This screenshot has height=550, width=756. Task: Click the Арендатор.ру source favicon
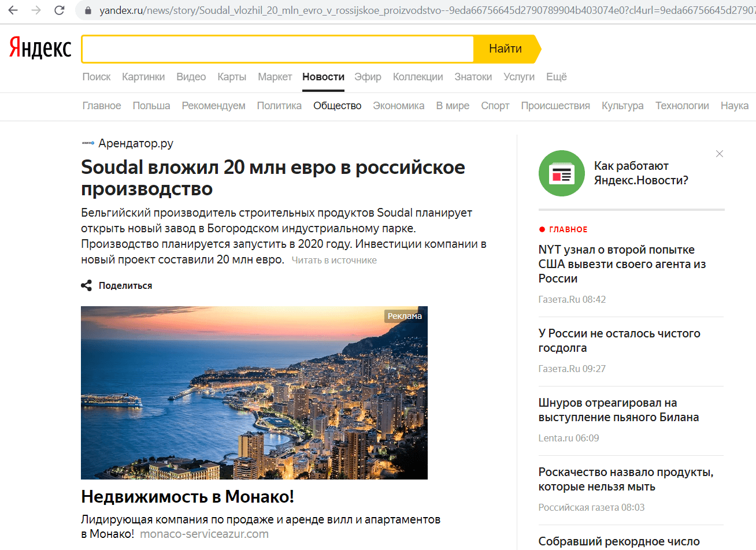[88, 143]
